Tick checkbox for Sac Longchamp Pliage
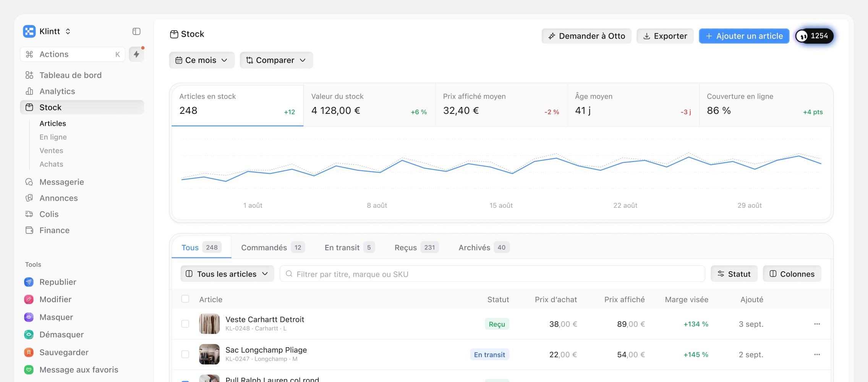The height and width of the screenshot is (382, 868). (x=185, y=354)
